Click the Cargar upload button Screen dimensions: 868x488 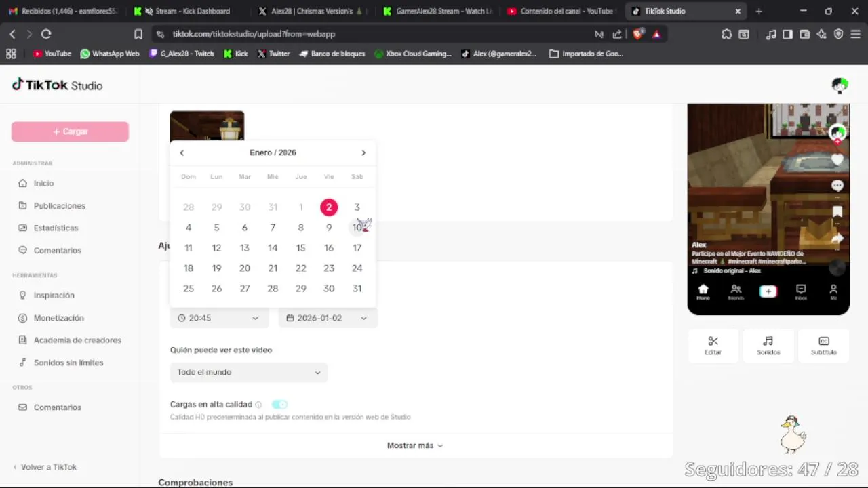[70, 131]
